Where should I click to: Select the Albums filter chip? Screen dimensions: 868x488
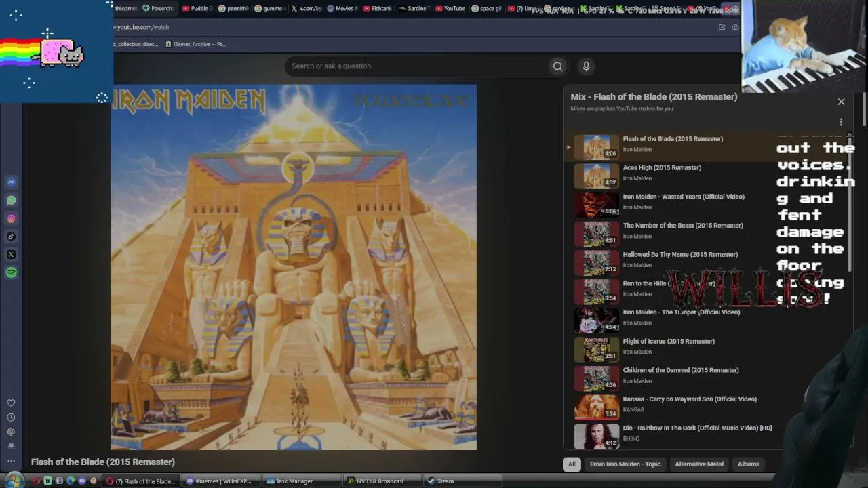[x=749, y=464]
